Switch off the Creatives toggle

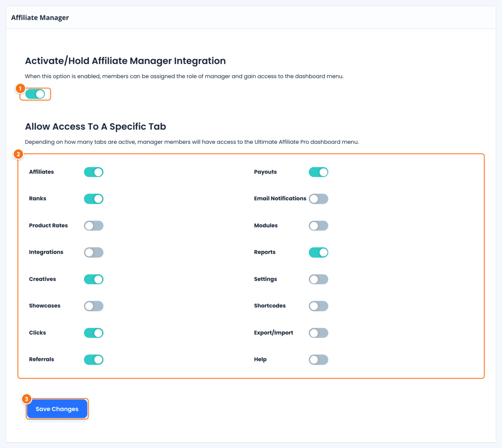tap(94, 279)
